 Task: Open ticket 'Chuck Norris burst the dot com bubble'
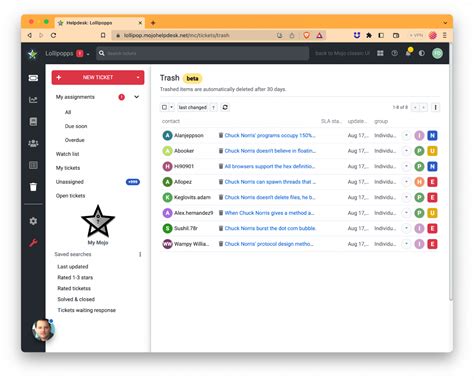[270, 228]
